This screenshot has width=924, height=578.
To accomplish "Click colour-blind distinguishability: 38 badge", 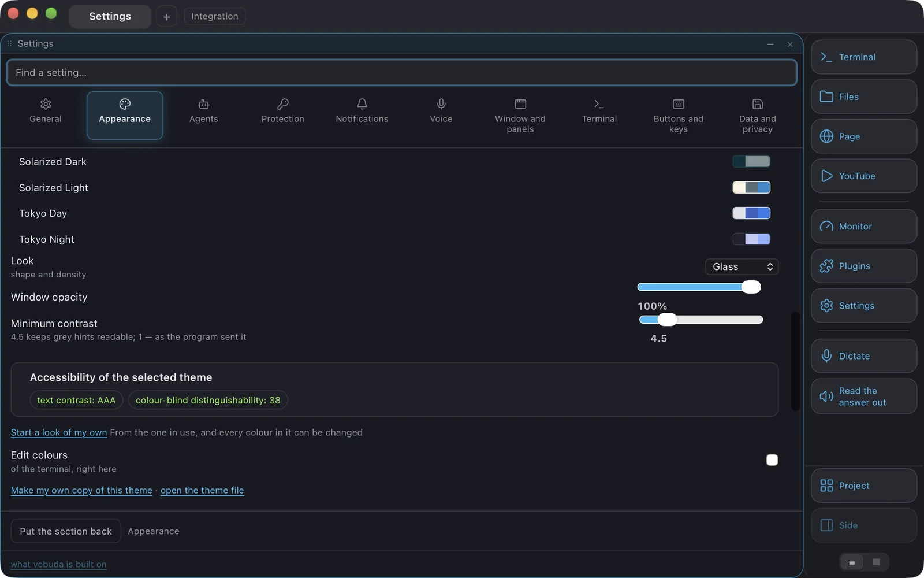I will (208, 400).
